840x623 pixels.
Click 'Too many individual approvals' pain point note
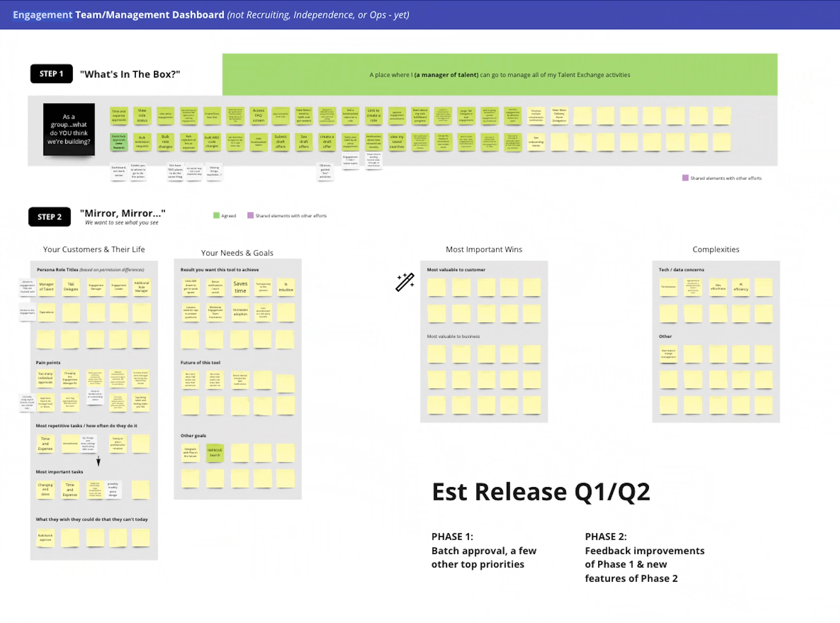[45, 378]
